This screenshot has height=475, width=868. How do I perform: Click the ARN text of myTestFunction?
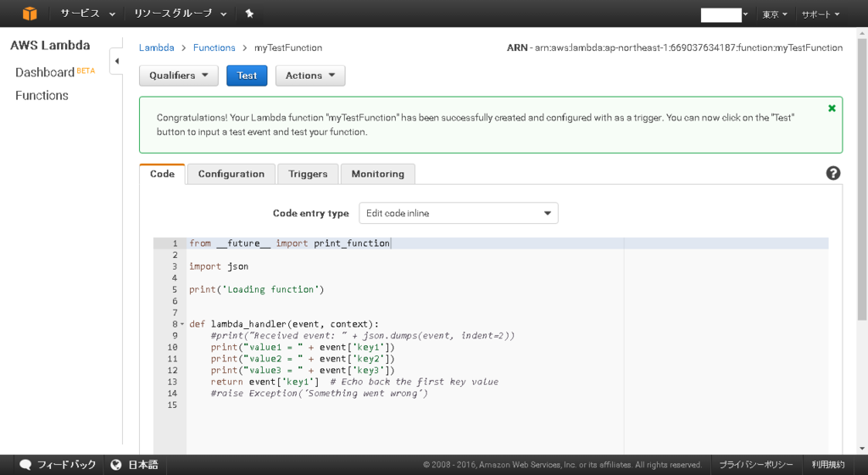point(675,47)
